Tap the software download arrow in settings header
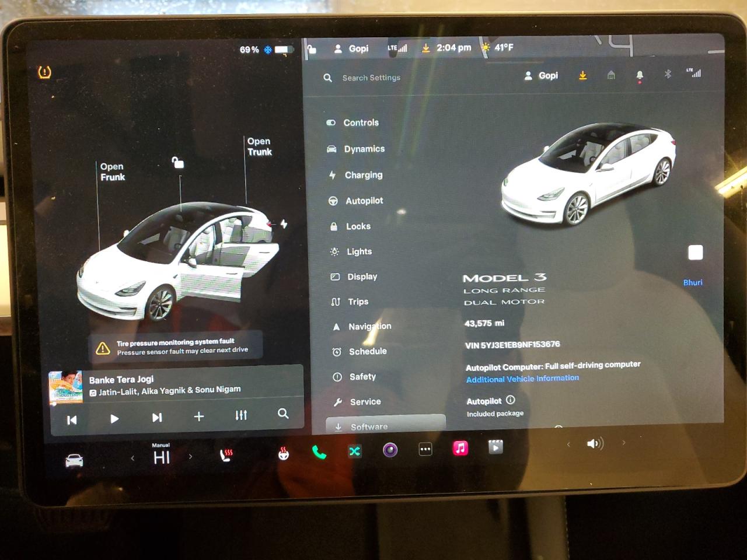Screen dimensions: 747x560 tap(582, 75)
